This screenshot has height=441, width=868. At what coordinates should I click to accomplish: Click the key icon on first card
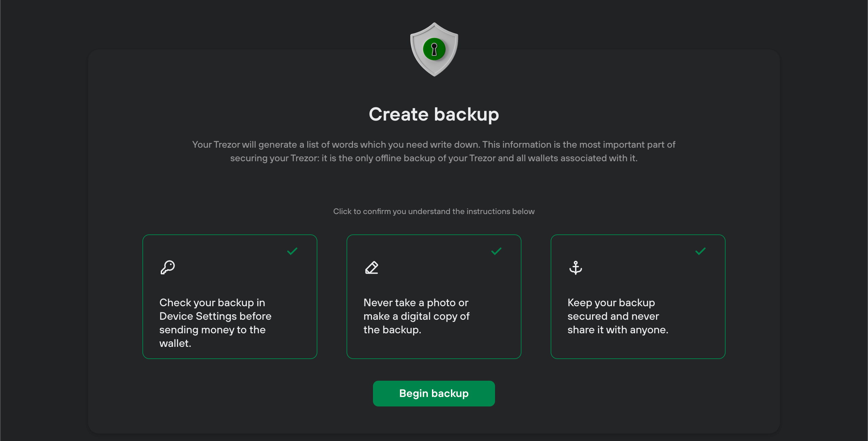tap(167, 267)
